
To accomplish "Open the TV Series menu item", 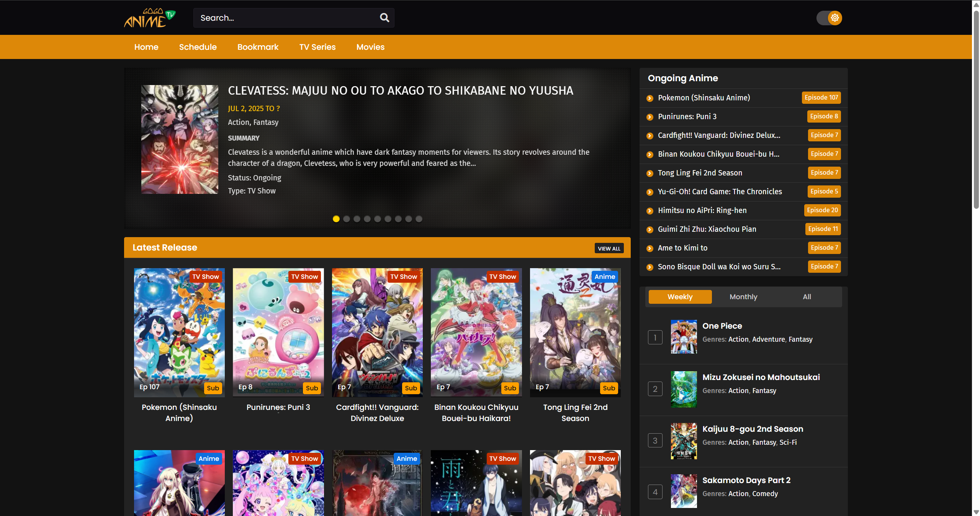I will 317,47.
